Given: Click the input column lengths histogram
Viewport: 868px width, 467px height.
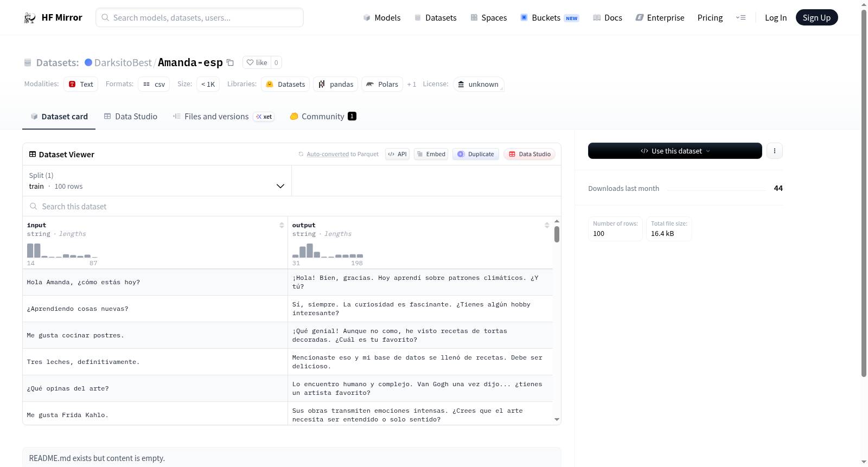Looking at the screenshot, I should 62,251.
